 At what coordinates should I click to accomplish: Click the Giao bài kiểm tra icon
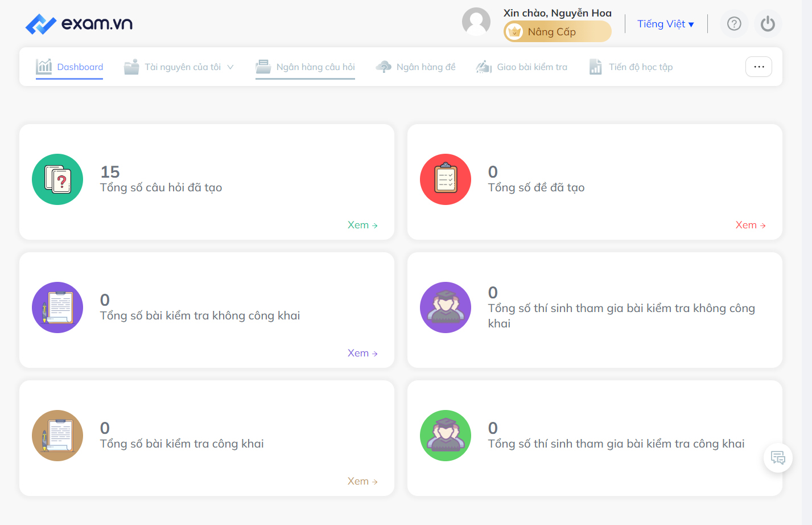coord(484,67)
